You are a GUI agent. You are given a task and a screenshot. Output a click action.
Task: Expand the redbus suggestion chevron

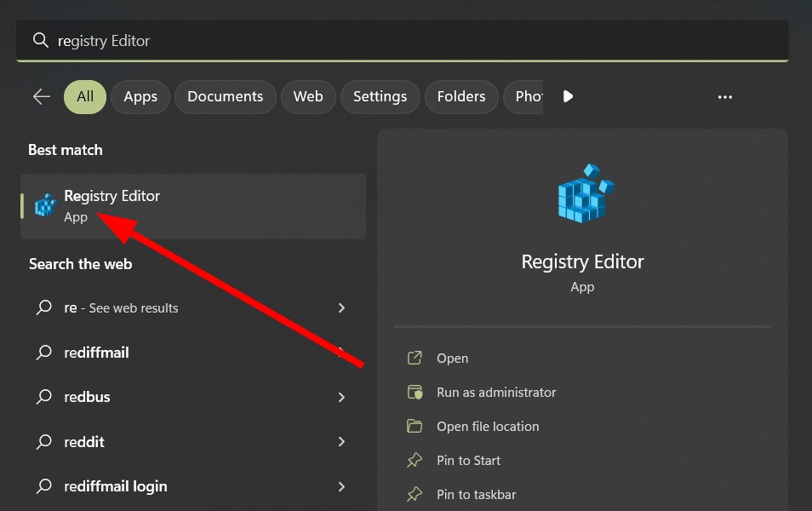[x=341, y=397]
